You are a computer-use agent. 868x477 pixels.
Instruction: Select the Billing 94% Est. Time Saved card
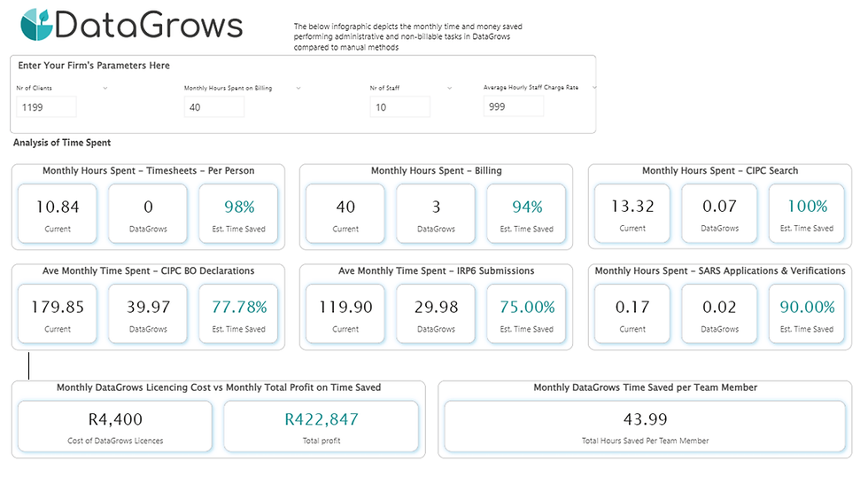[526, 214]
